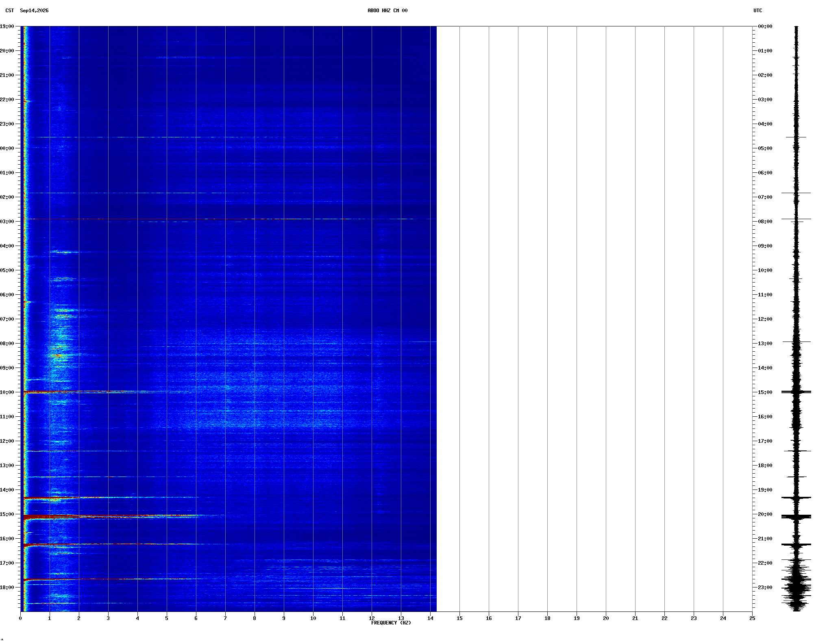Image resolution: width=814 pixels, height=644 pixels.
Task: Click the FREQUENCY (HZ) axis label
Action: point(391,623)
